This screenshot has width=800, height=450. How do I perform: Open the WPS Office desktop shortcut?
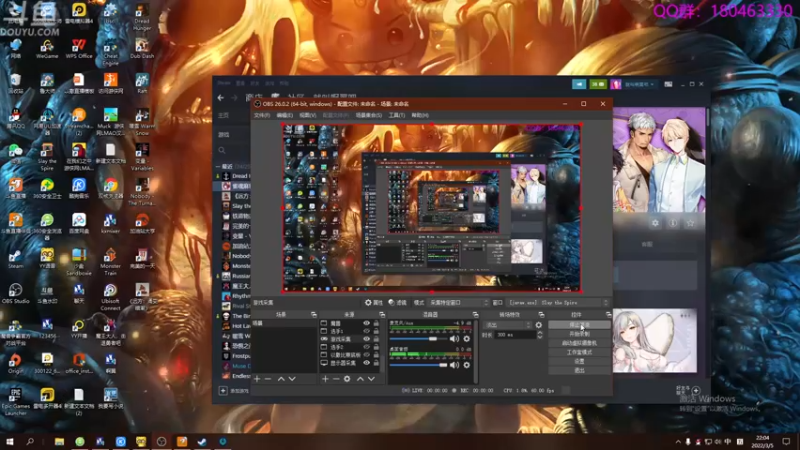click(x=79, y=48)
